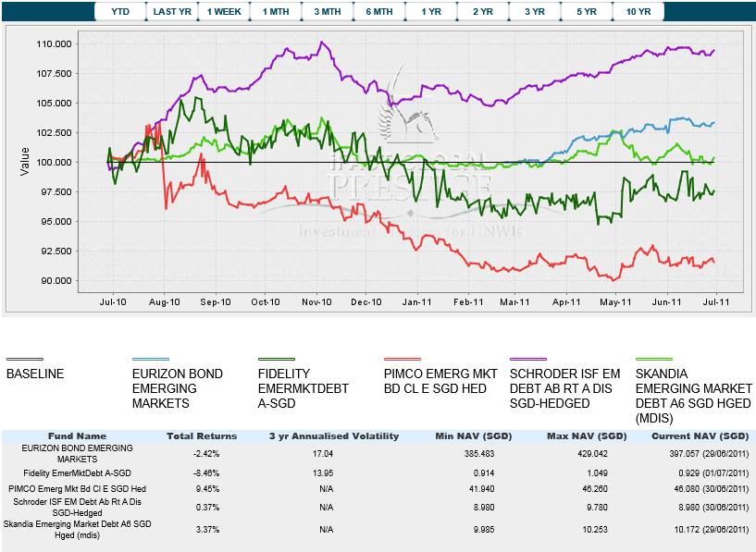Click the 10.172 (29/06/2011) current NAV
The image size is (756, 552).
click(x=712, y=530)
